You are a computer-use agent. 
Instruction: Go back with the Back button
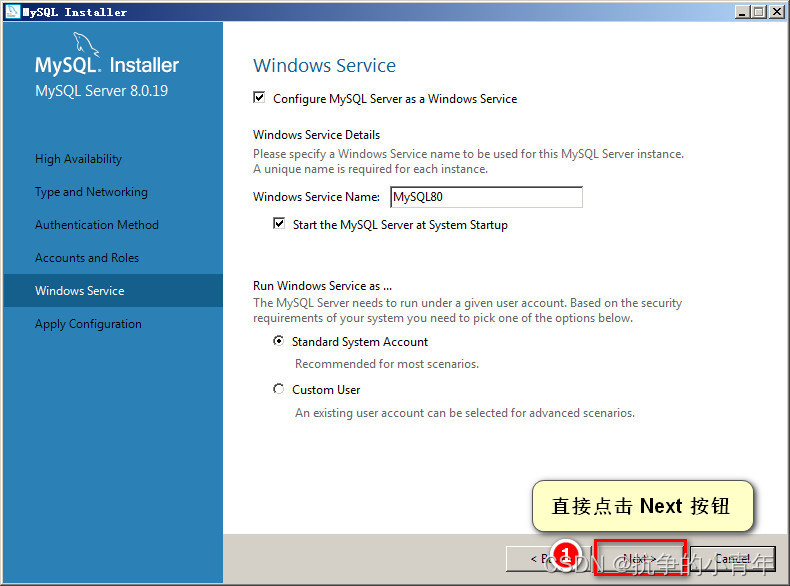[547, 558]
